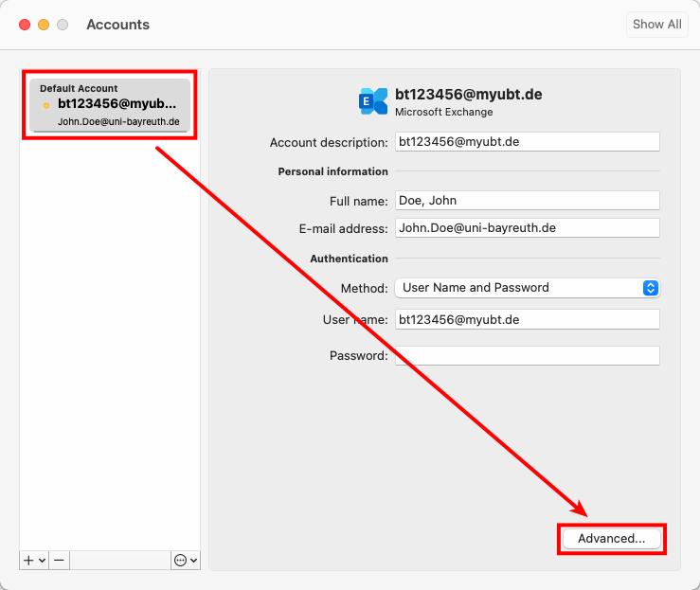
Task: Click empty area of the accounts list
Action: (110, 331)
